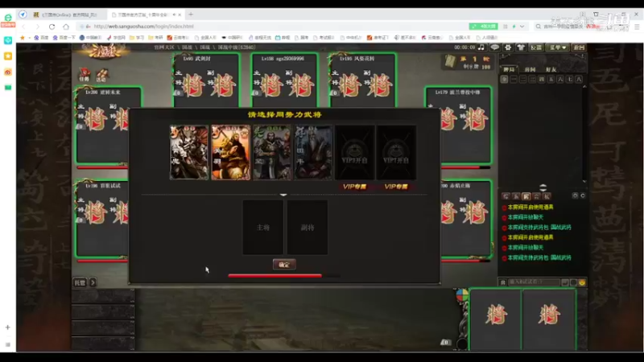Screen dimensions: 644x362
Task: Click the rule book scroll icon
Action: [x=450, y=62]
